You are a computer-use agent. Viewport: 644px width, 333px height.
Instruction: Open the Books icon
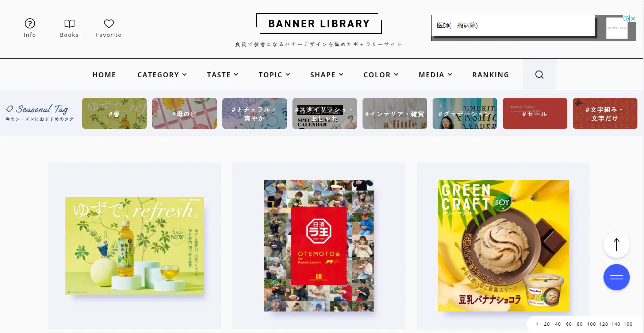click(69, 24)
